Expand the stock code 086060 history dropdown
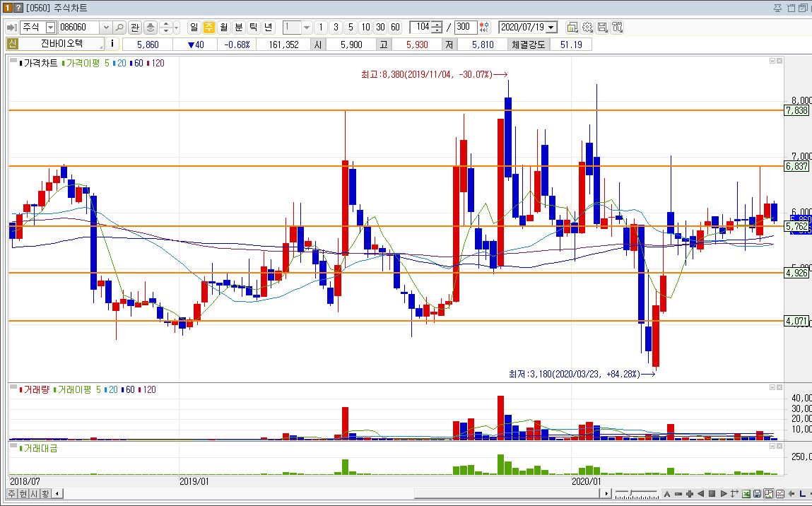The image size is (812, 506). pos(106,27)
